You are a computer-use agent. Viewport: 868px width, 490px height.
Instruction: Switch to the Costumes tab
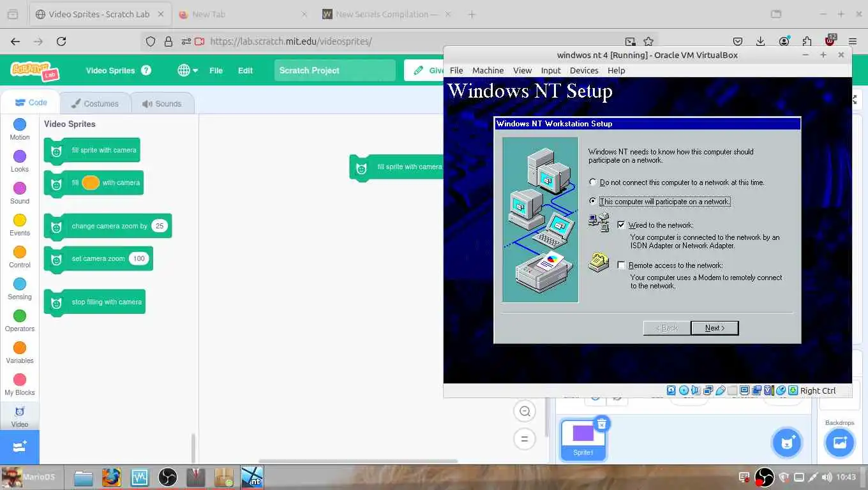[95, 103]
